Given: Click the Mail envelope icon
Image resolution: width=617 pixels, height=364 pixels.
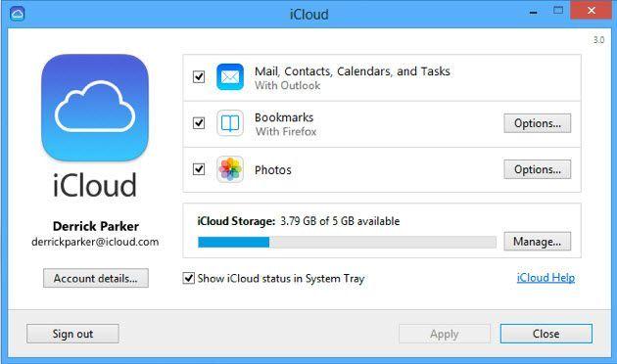Looking at the screenshot, I should pyautogui.click(x=230, y=77).
